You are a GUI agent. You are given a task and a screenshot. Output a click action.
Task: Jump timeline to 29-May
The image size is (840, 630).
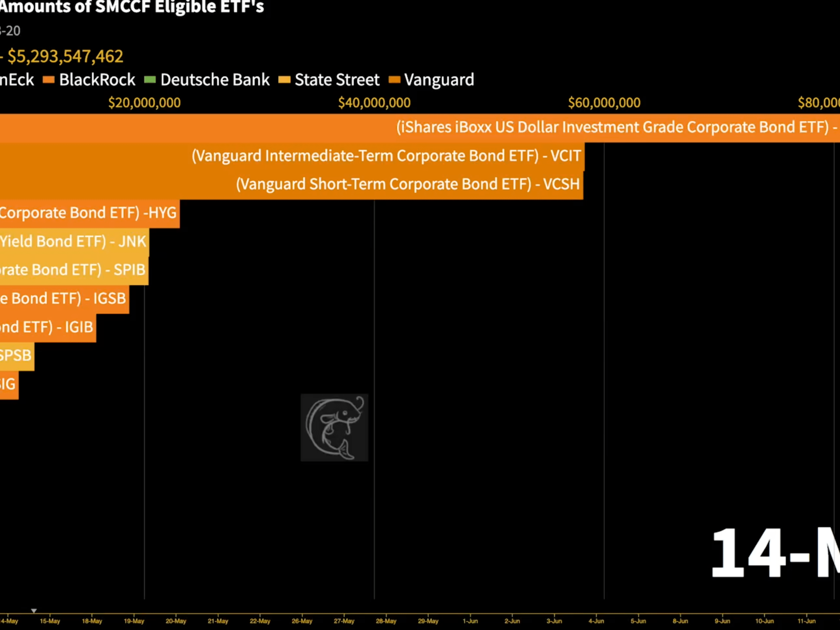428,621
